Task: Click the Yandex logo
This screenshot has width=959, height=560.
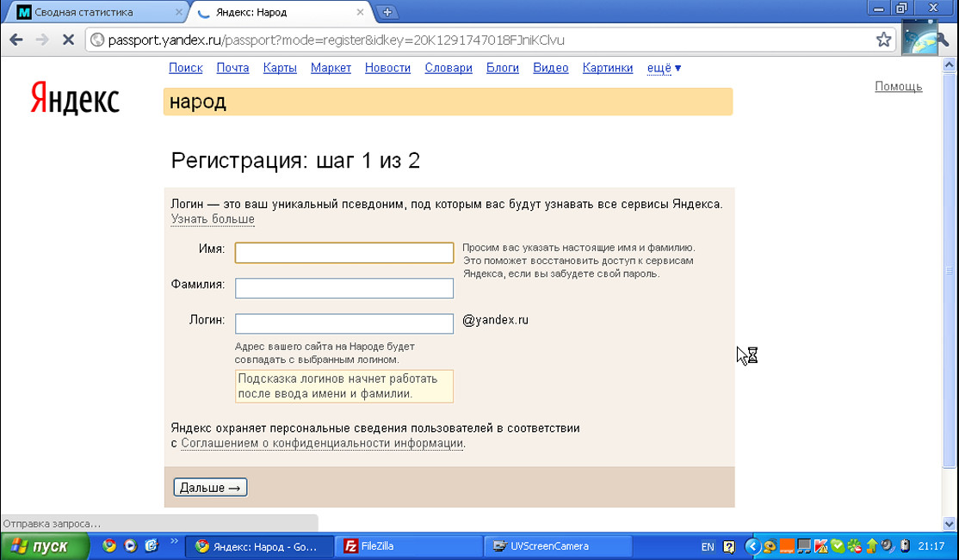Action: click(76, 98)
